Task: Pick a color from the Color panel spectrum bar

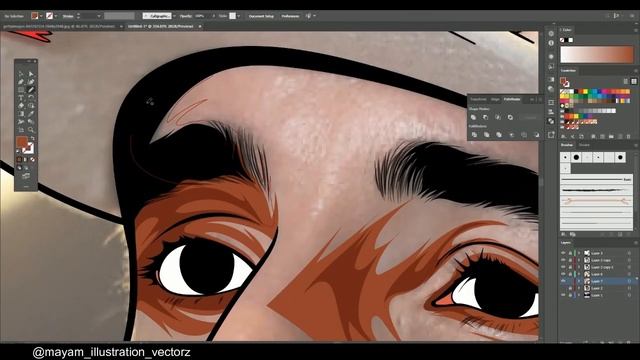Action: pyautogui.click(x=597, y=54)
